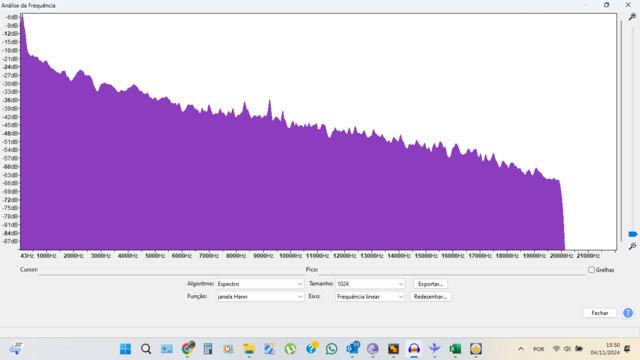Open taskbar Search
640x360 pixels.
click(x=146, y=349)
